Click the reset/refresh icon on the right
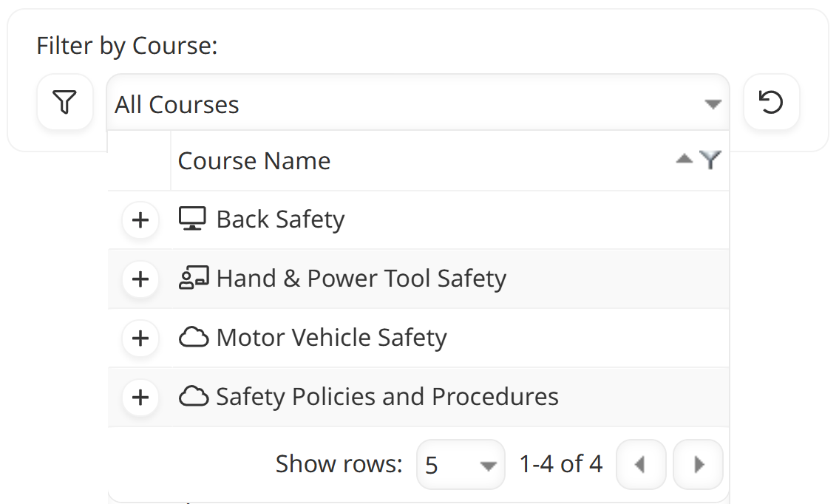 click(x=771, y=102)
